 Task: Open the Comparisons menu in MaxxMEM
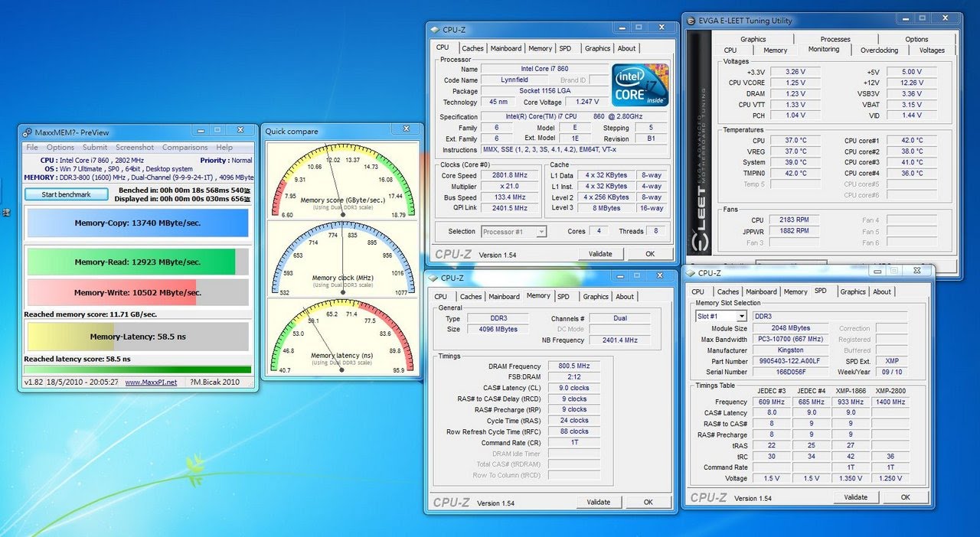(x=185, y=148)
